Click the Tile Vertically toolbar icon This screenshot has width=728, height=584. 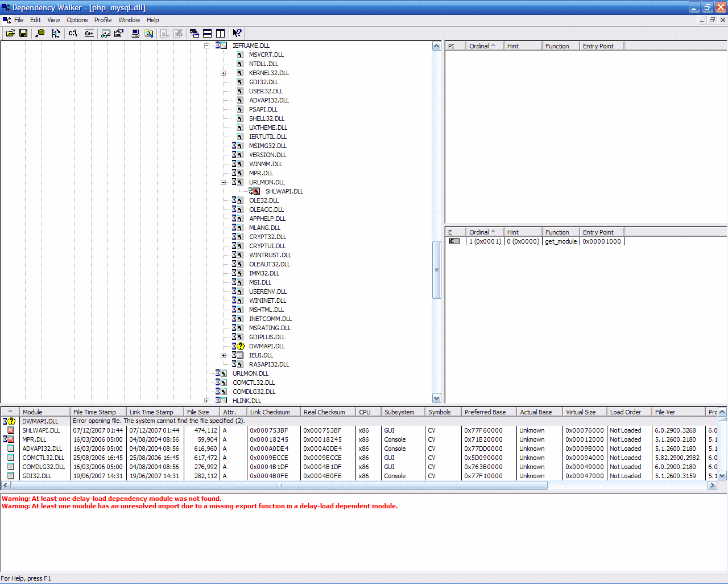click(x=220, y=33)
